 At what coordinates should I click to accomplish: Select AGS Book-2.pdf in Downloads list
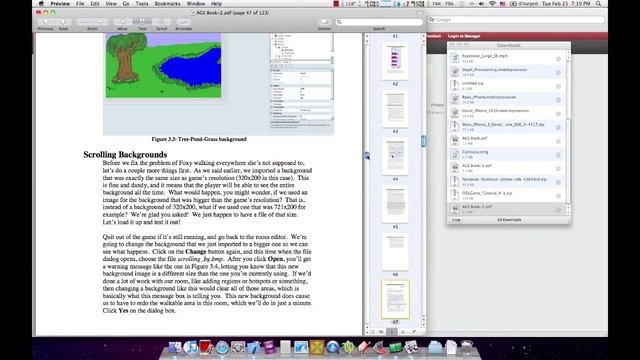508,209
